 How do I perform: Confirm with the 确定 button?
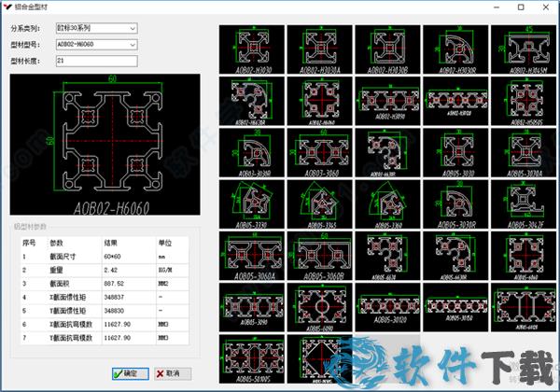131,373
